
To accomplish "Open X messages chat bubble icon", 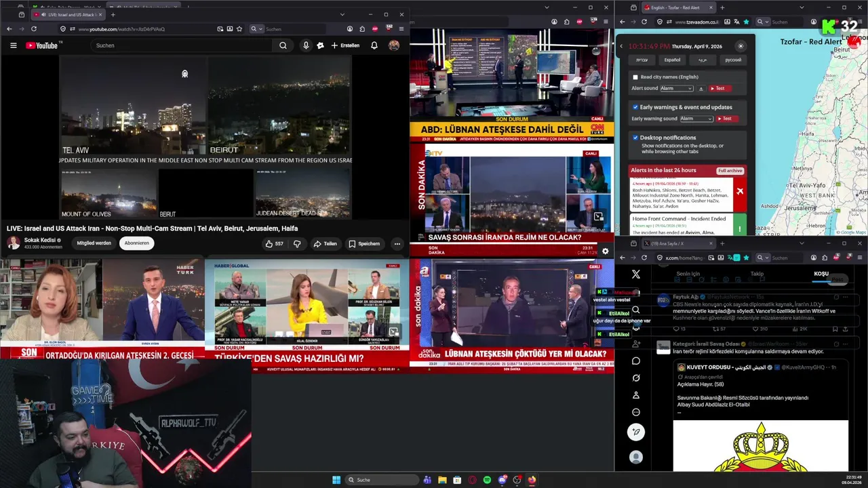I will 635,361.
